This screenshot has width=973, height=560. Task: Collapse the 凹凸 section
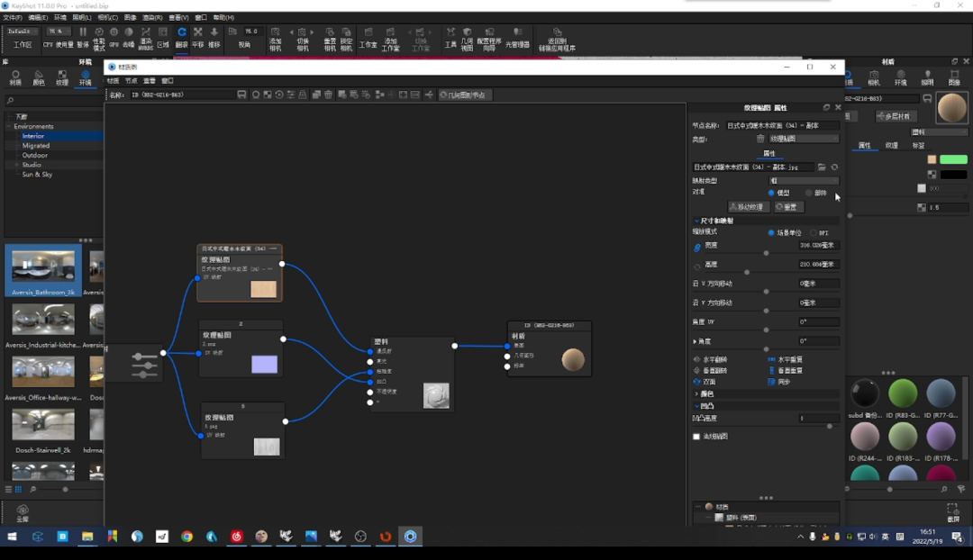pos(696,405)
